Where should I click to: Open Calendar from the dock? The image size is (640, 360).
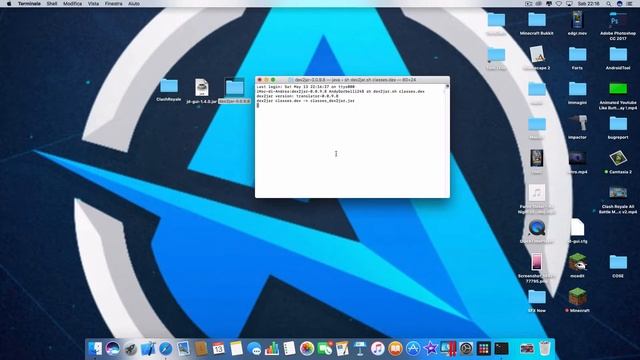point(218,349)
